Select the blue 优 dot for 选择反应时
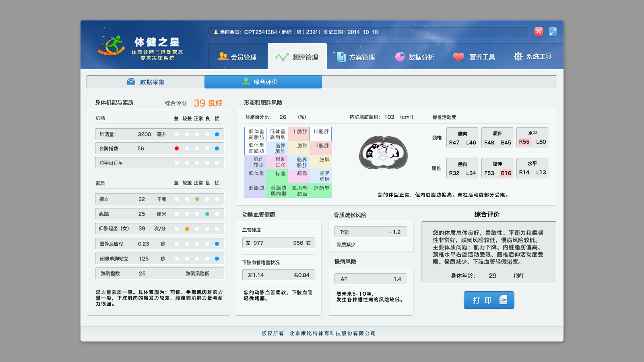 (217, 244)
